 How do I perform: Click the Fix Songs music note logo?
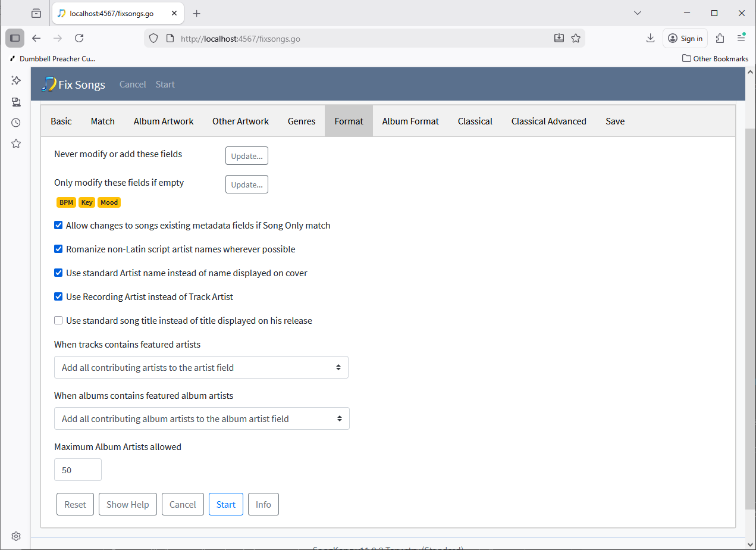[x=48, y=84]
